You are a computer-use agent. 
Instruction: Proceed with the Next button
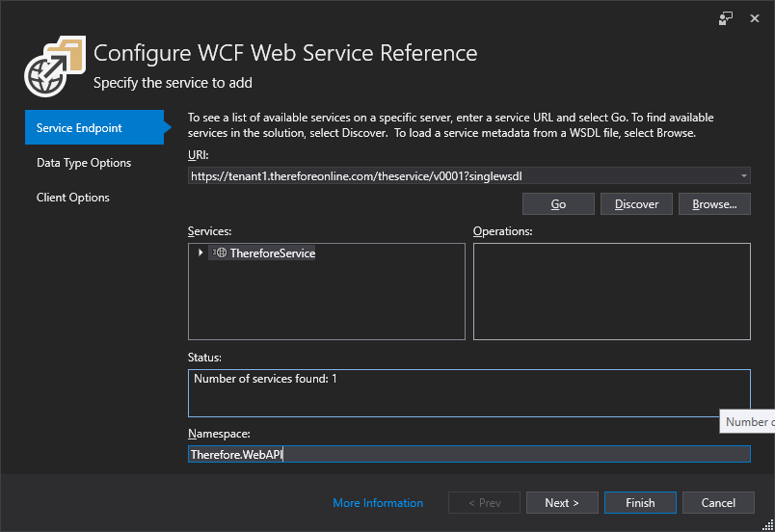point(561,503)
